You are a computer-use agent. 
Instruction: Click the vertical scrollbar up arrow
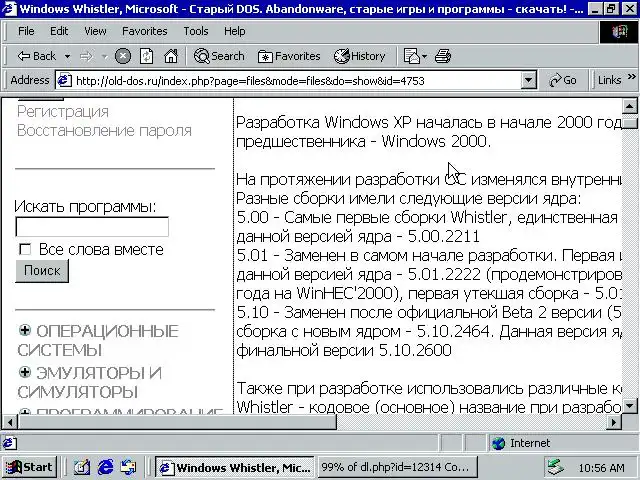tap(629, 107)
